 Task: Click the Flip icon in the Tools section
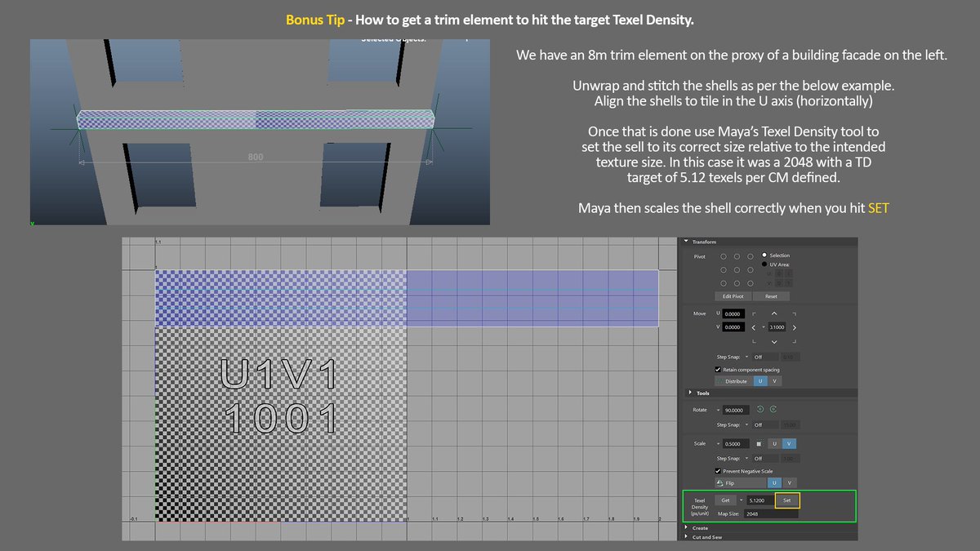pyautogui.click(x=719, y=483)
